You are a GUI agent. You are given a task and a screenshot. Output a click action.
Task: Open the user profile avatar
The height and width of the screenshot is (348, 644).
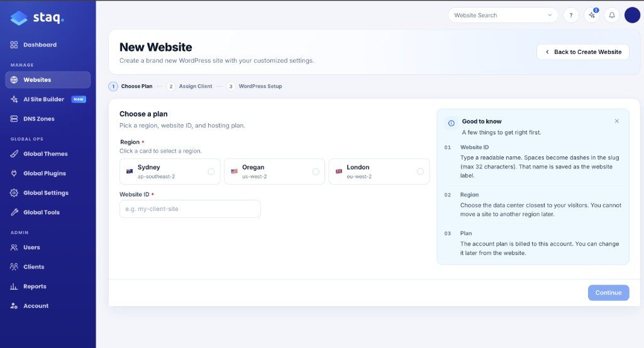pos(633,15)
